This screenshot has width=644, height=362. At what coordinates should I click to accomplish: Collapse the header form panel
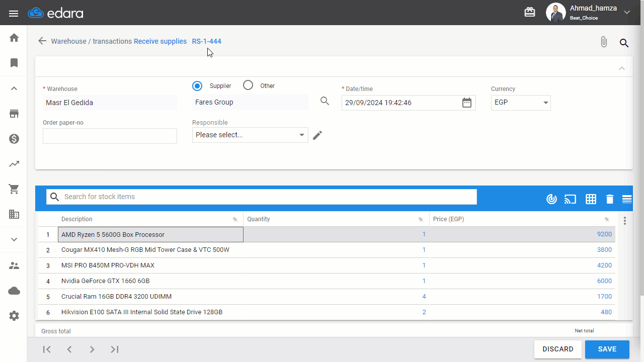(622, 68)
